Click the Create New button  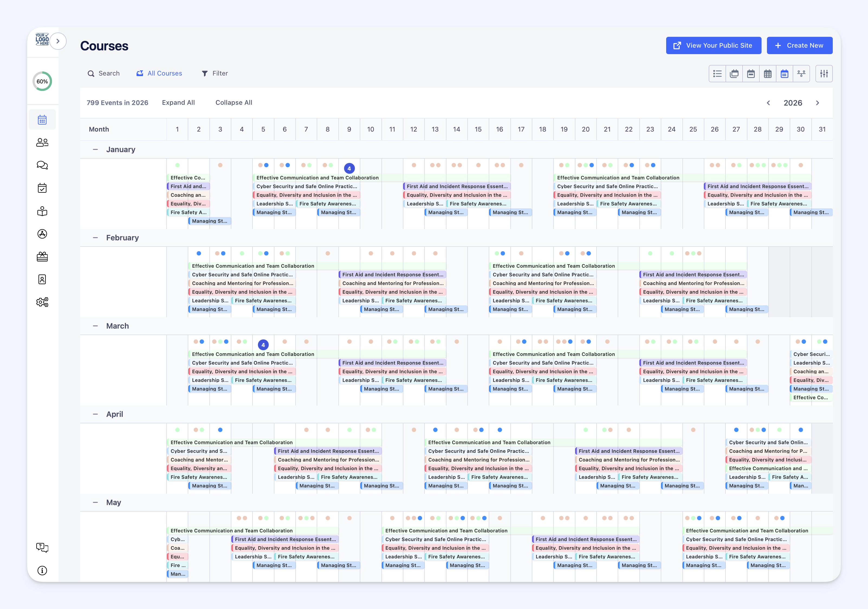tap(799, 45)
